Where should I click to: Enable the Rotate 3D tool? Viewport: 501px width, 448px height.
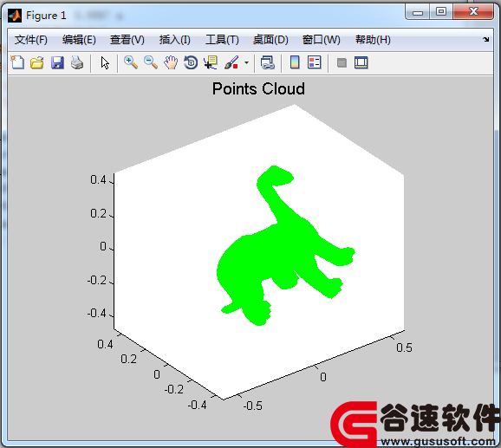tap(191, 62)
